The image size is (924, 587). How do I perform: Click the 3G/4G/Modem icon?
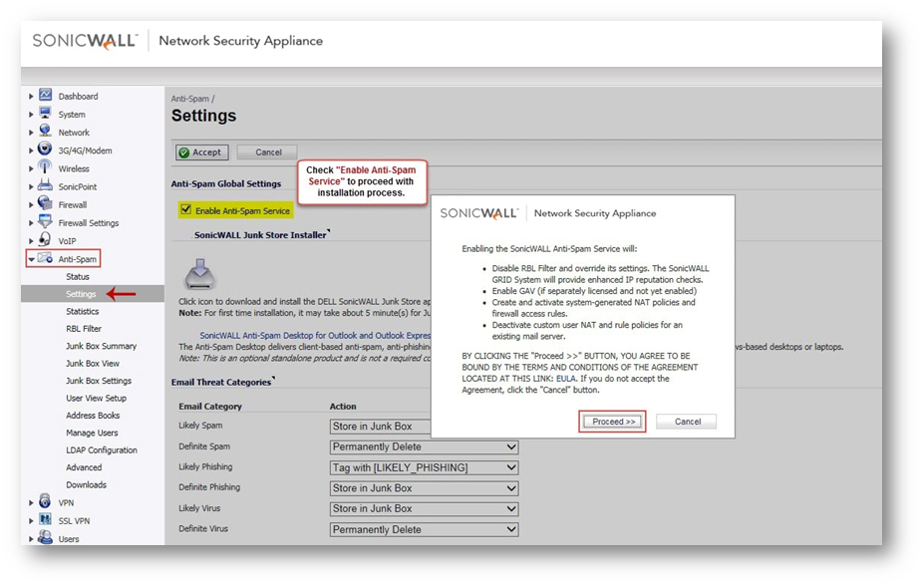tap(45, 149)
